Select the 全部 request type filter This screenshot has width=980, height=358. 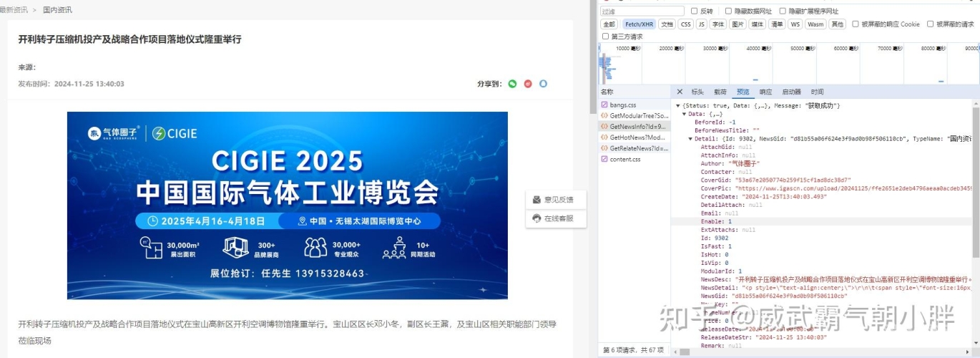[609, 24]
